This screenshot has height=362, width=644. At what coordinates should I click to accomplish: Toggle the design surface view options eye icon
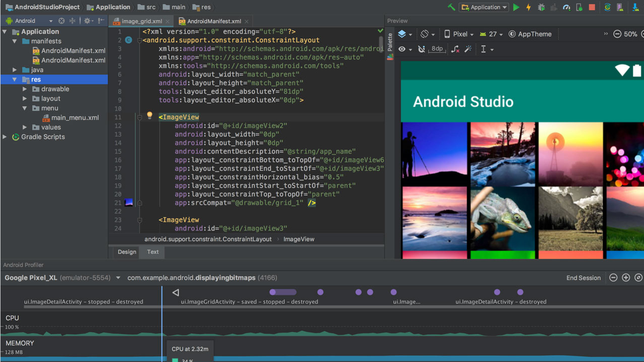tap(401, 49)
